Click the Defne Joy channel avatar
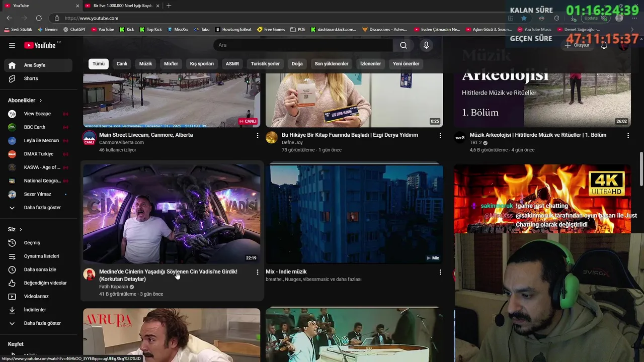Image resolution: width=644 pixels, height=362 pixels. click(x=272, y=137)
